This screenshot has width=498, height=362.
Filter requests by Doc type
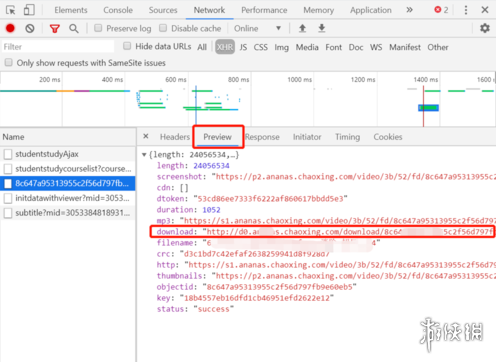pos(356,47)
